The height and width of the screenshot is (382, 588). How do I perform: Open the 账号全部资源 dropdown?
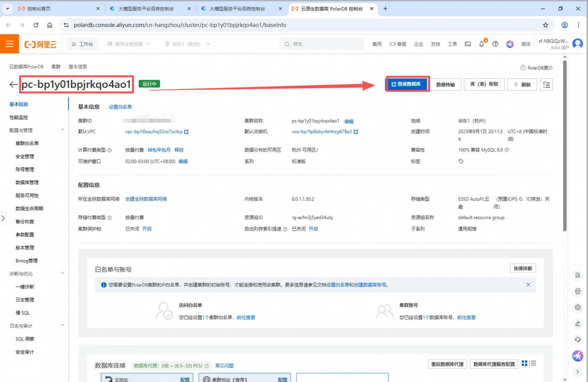click(x=129, y=44)
